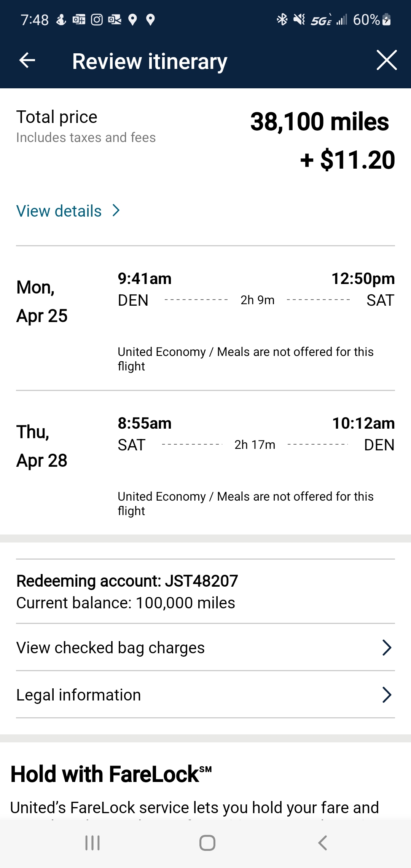Expand View checked bag charges
Image resolution: width=411 pixels, height=868 pixels.
205,648
